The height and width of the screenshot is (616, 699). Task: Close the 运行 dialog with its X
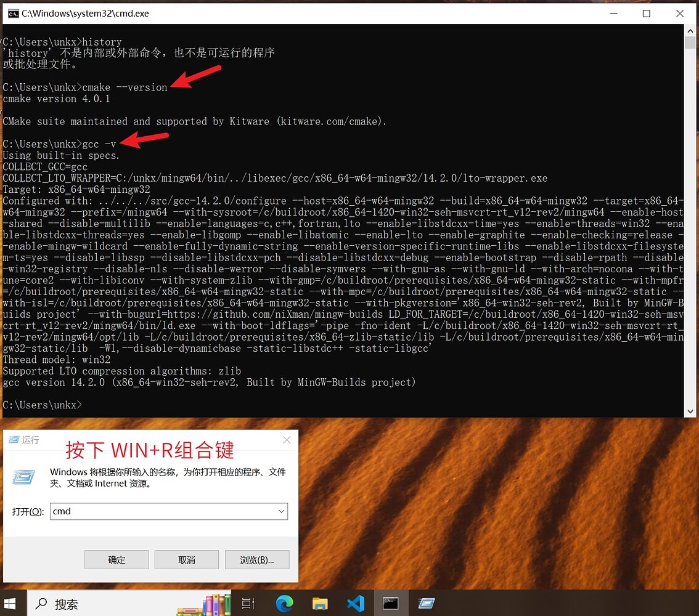[x=286, y=440]
